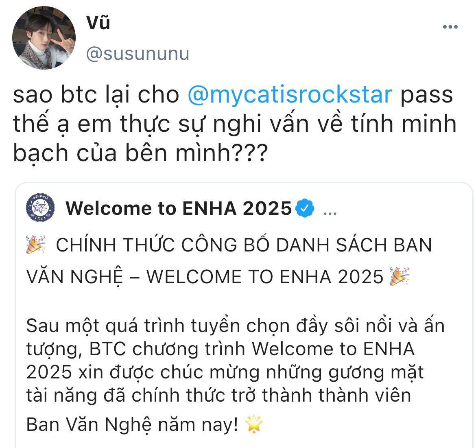Open the @mycatisrockstar mention
Viewport: 476px width, 448px height.
[290, 95]
